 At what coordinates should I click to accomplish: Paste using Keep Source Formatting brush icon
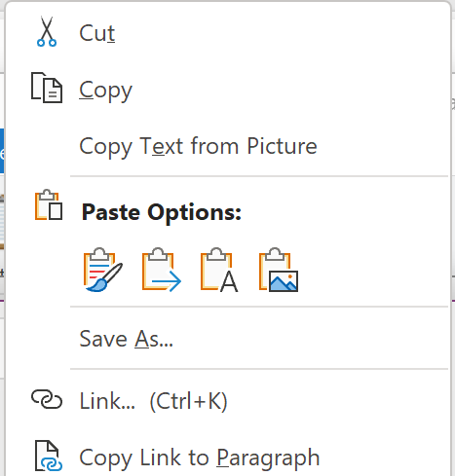point(103,270)
